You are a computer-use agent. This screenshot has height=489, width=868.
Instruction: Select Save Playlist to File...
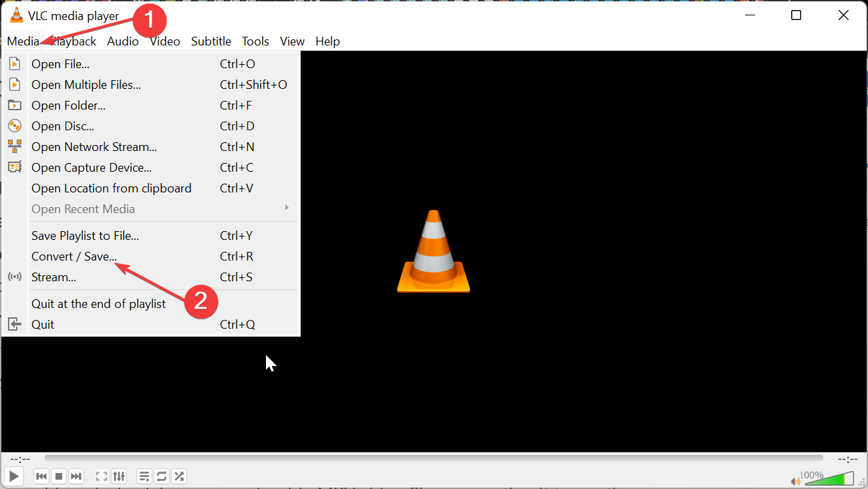[151, 236]
